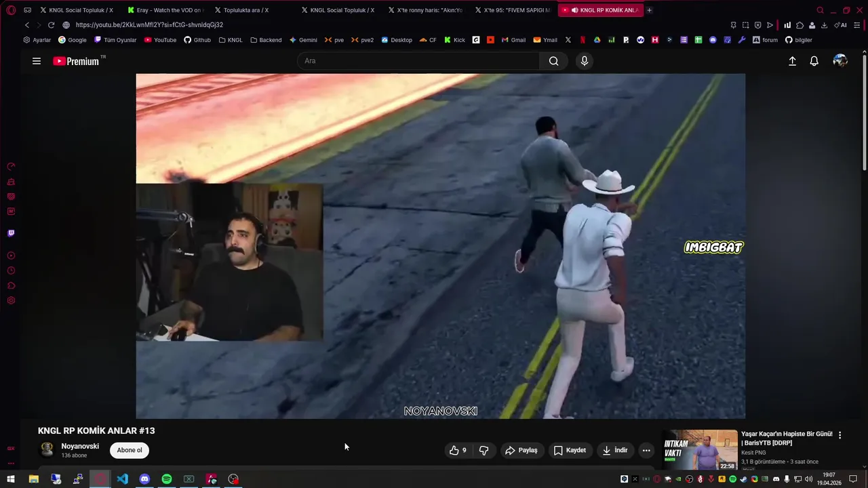The image size is (868, 488).
Task: Switch to Toplulukta ara / X tab
Action: pos(253,10)
